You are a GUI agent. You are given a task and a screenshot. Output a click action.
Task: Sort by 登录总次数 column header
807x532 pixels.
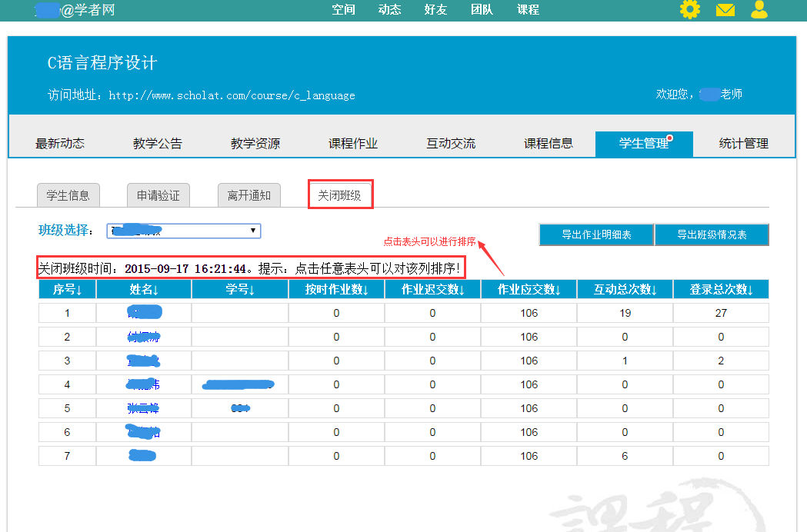click(x=721, y=290)
